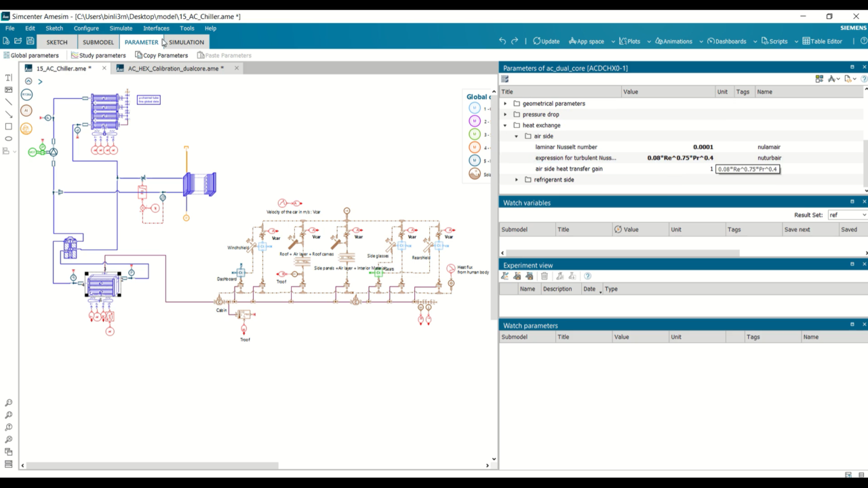
Task: Click the Experiment view help icon
Action: [588, 277]
